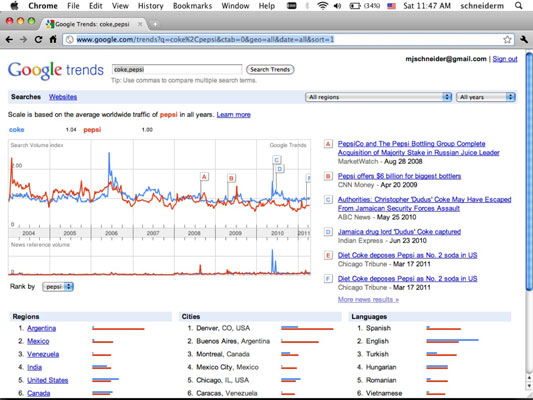The image size is (533, 400).
Task: Click the Sign out link
Action: (505, 59)
